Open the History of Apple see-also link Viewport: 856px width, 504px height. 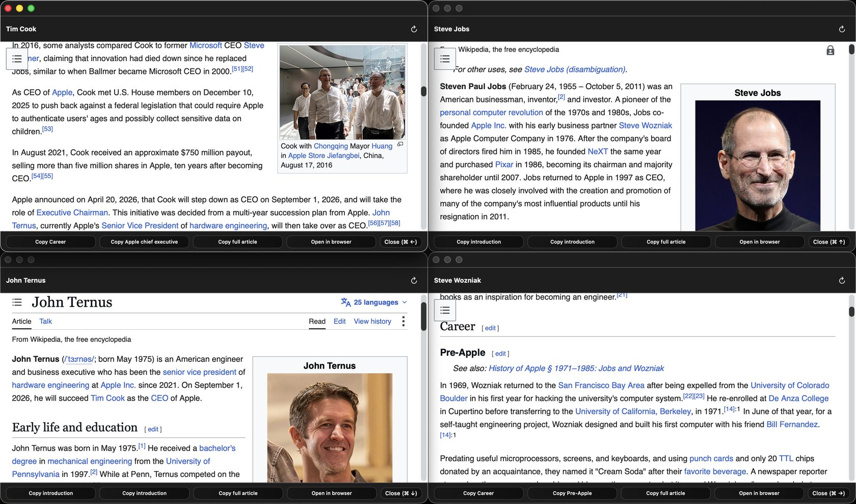click(x=576, y=368)
